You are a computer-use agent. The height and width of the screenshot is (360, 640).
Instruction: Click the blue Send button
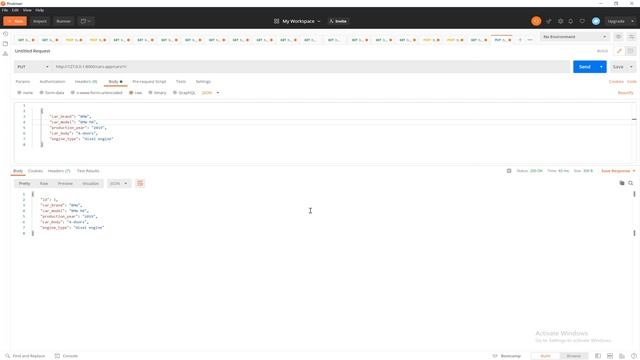(584, 67)
